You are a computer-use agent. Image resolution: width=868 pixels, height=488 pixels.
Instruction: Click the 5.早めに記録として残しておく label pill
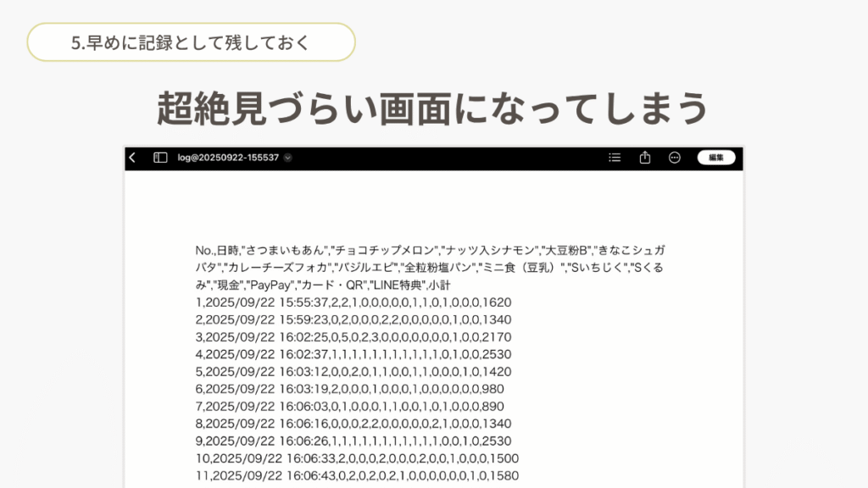(x=191, y=42)
